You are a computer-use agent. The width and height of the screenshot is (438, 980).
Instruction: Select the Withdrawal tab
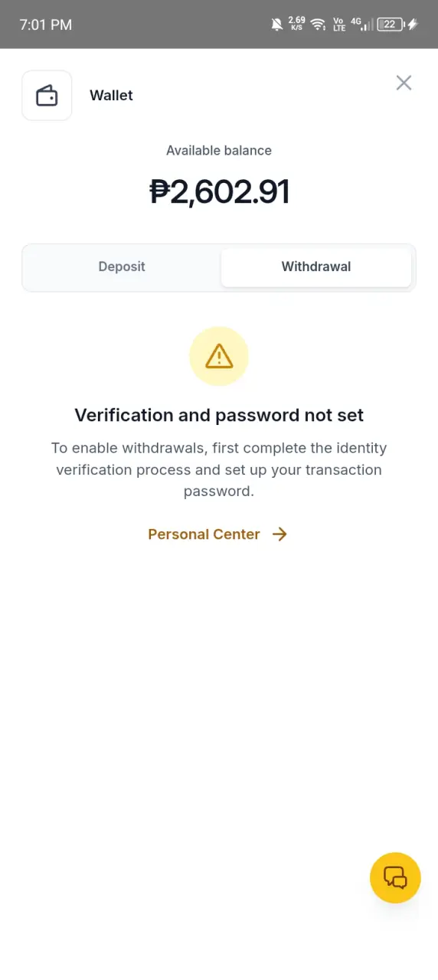click(316, 266)
